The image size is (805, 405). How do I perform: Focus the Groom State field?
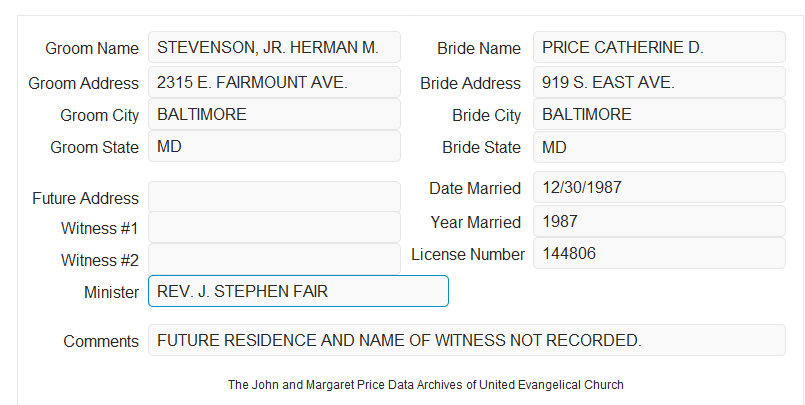[274, 146]
